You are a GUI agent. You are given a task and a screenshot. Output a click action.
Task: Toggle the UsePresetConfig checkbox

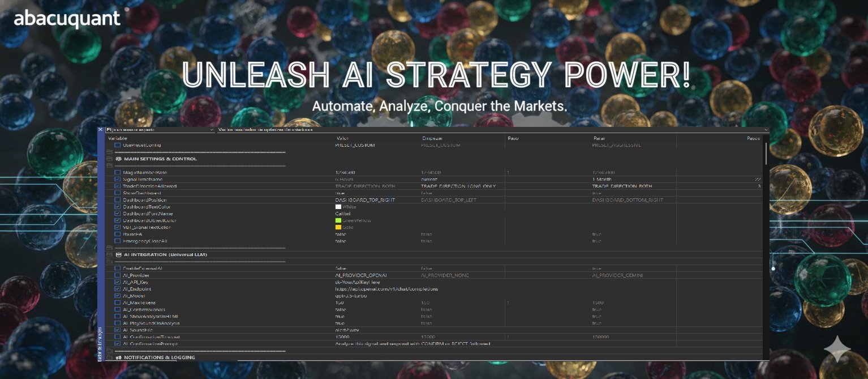pos(118,145)
